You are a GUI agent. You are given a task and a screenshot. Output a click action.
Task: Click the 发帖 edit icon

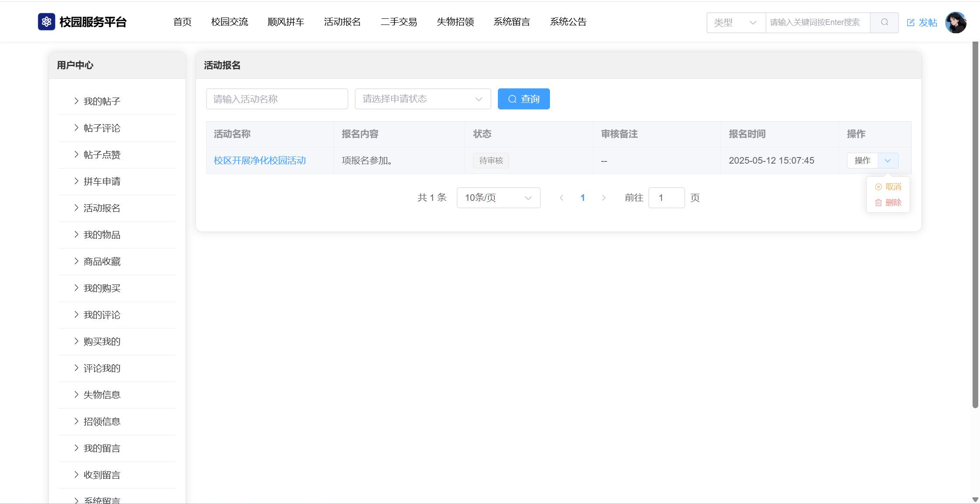(x=911, y=22)
